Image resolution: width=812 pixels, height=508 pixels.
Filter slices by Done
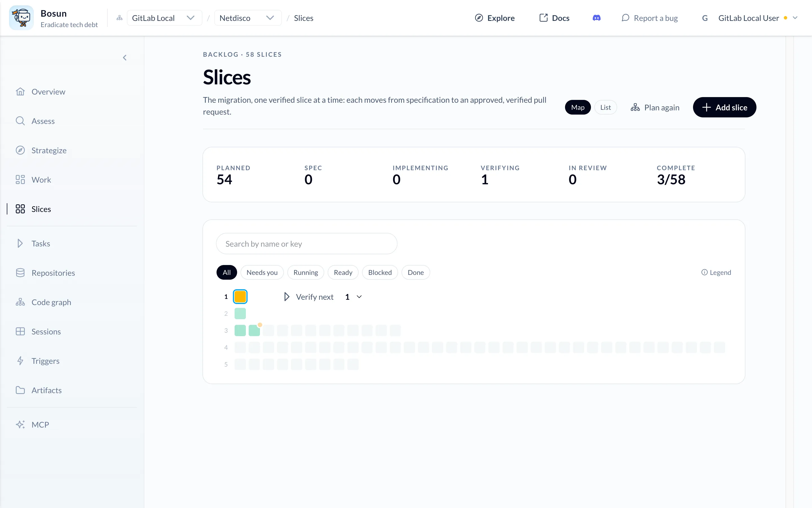pos(416,272)
